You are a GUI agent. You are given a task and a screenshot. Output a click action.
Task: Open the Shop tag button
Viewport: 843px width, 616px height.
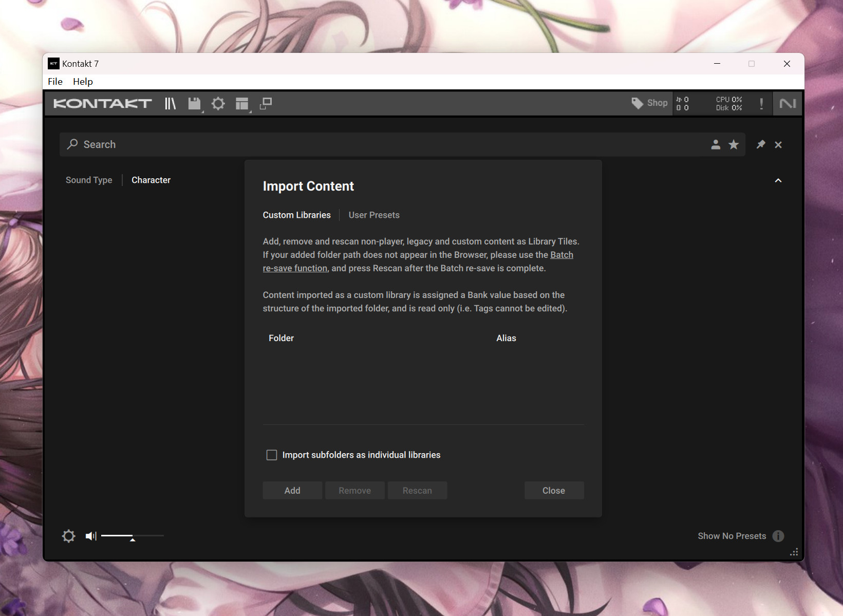click(x=649, y=103)
